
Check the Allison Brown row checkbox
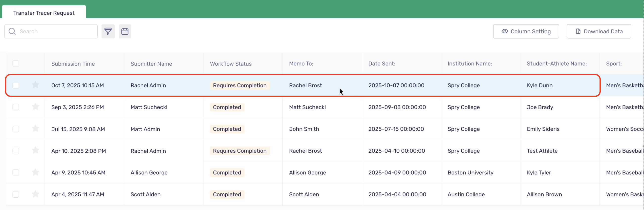16,194
